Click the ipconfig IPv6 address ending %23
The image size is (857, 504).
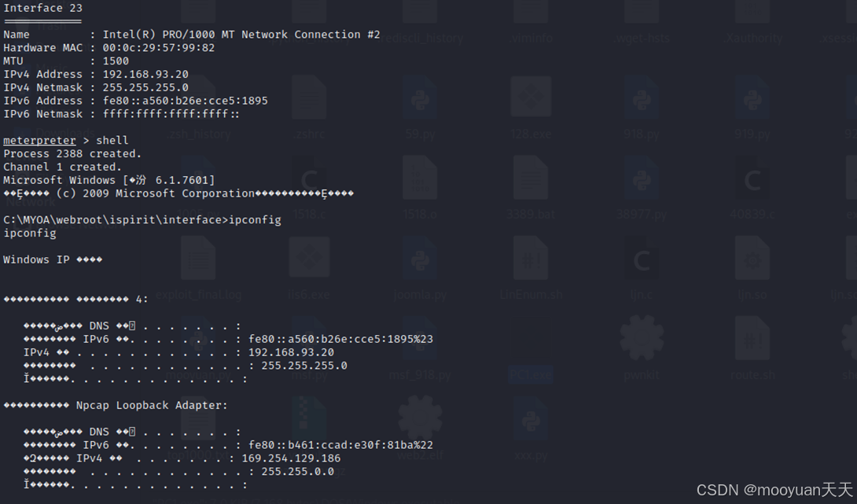[340, 339]
